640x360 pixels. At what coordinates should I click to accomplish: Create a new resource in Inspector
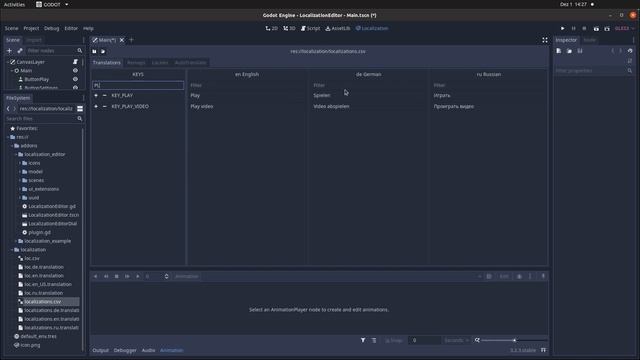tap(558, 51)
